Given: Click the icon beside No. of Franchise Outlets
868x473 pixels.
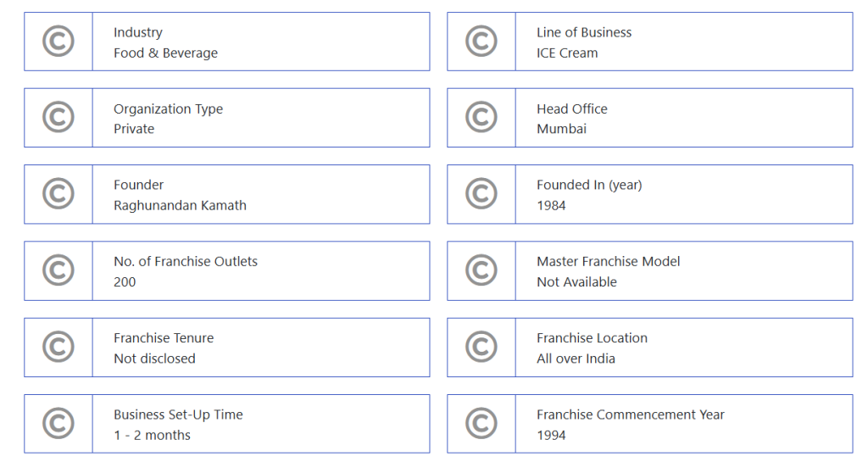Looking at the screenshot, I should (x=58, y=270).
